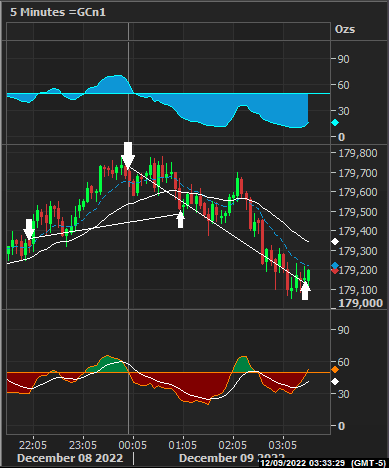Select the 179,800 price axis label
This screenshot has width=389, height=468.
[358, 153]
